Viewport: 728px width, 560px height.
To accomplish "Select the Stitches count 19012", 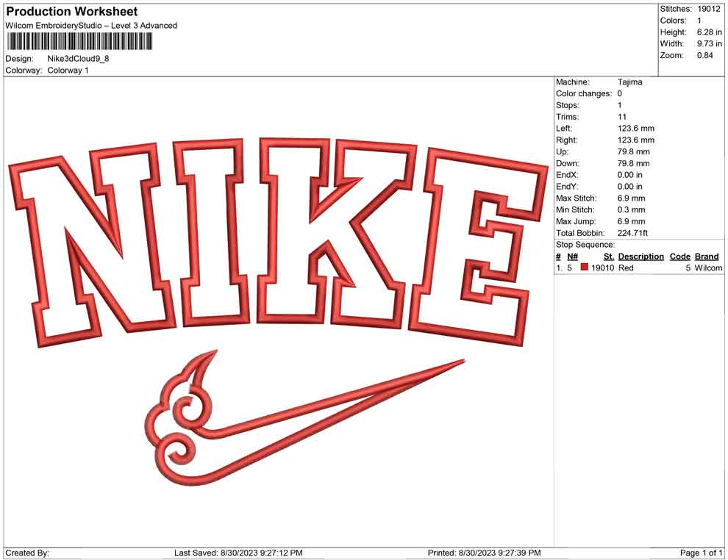I will (x=708, y=9).
